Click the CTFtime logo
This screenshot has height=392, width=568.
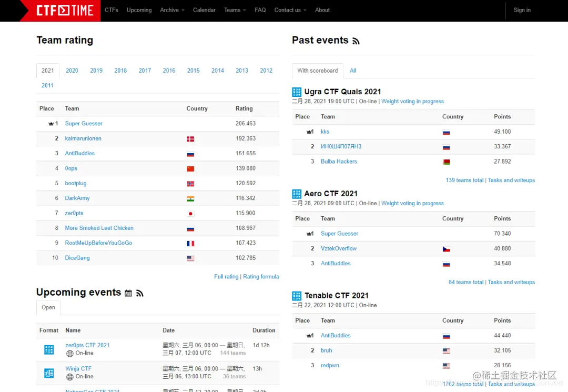(x=61, y=11)
